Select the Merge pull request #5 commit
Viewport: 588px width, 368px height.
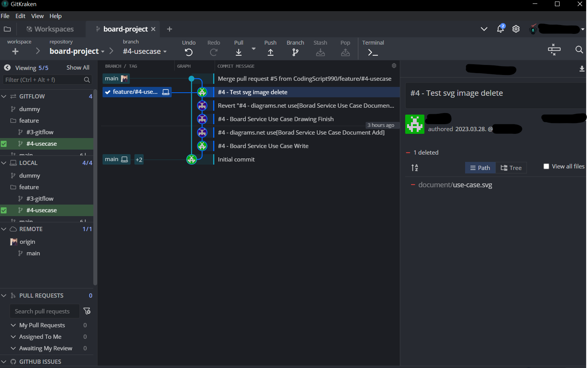click(x=305, y=79)
